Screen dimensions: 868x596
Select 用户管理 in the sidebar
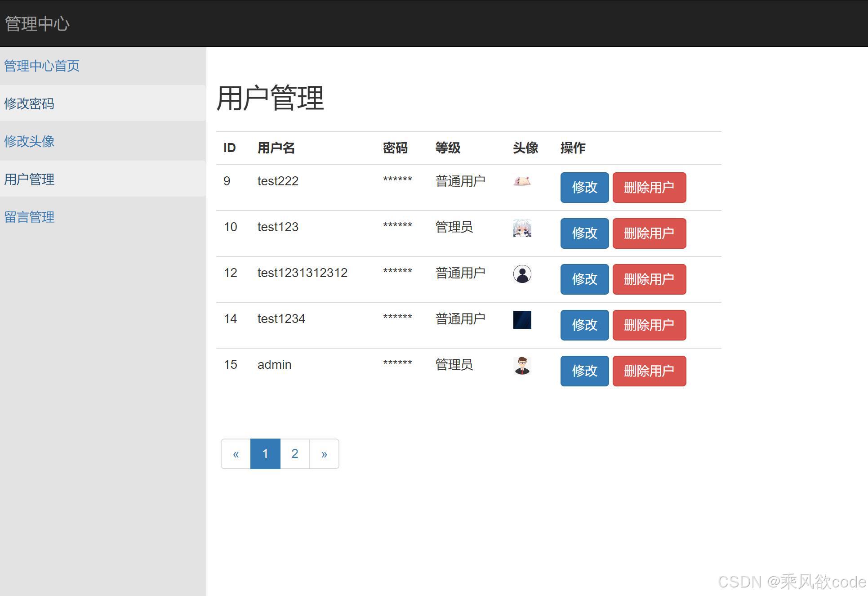click(x=29, y=179)
